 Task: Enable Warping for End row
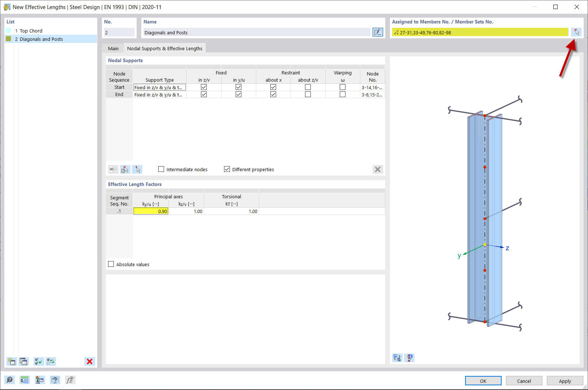pos(343,94)
